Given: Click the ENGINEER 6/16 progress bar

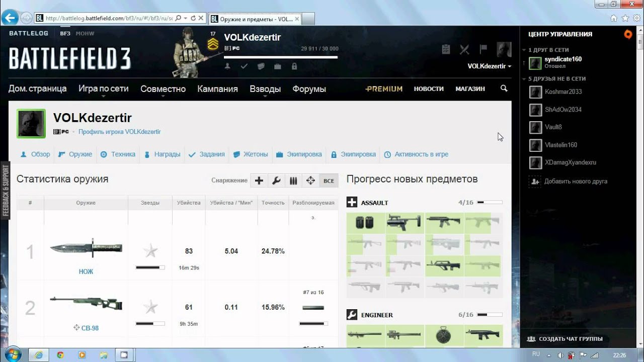Looking at the screenshot, I should click(x=490, y=314).
